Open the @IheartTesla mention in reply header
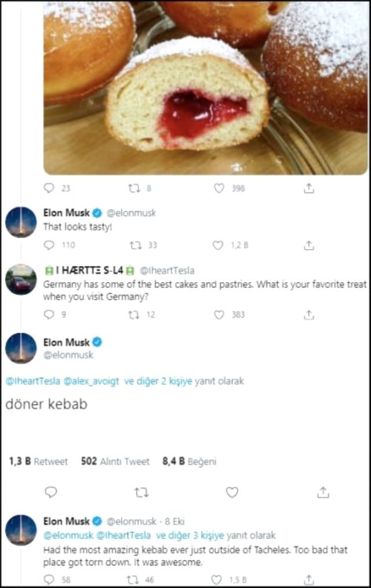 pyautogui.click(x=33, y=381)
